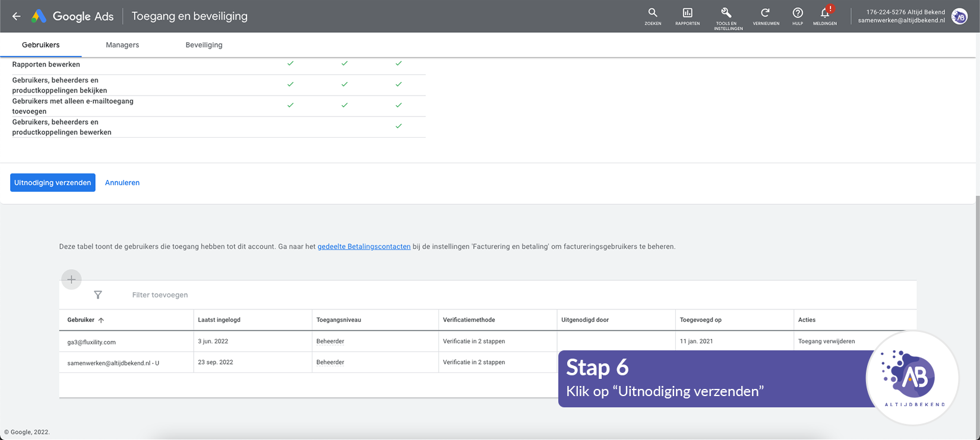Click the Uitnodiging verzenden button
Viewport: 980px width, 440px height.
point(53,183)
